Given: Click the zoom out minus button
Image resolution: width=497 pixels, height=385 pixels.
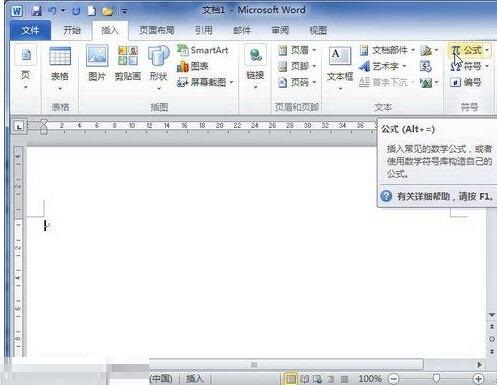Looking at the screenshot, I should (394, 379).
